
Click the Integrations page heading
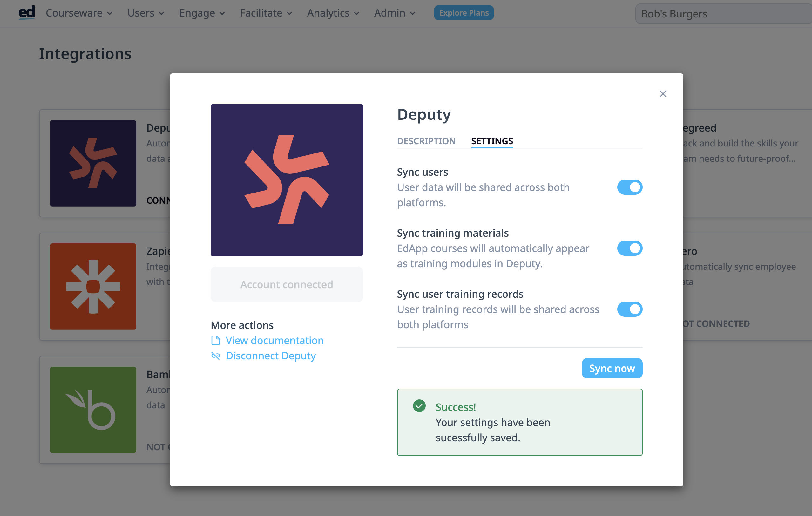click(x=85, y=54)
